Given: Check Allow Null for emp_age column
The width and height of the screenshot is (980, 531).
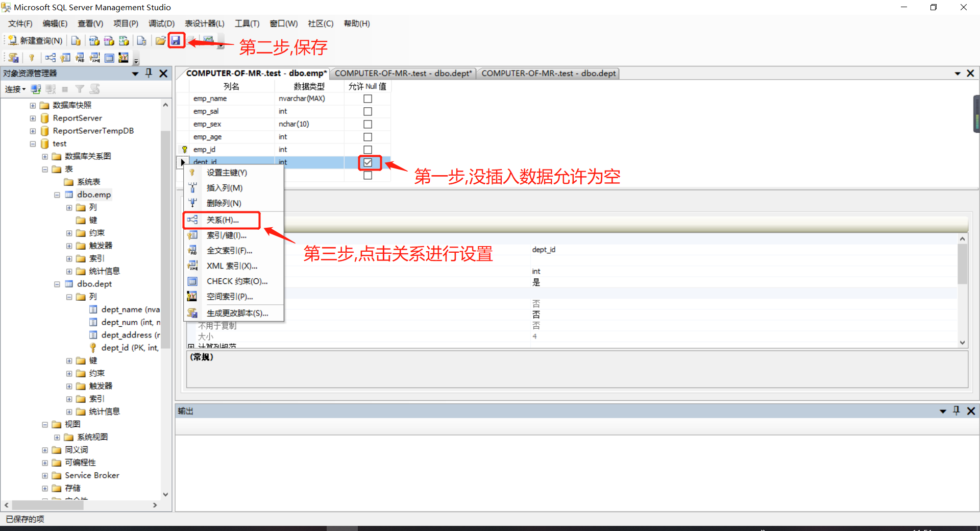Looking at the screenshot, I should coord(368,137).
